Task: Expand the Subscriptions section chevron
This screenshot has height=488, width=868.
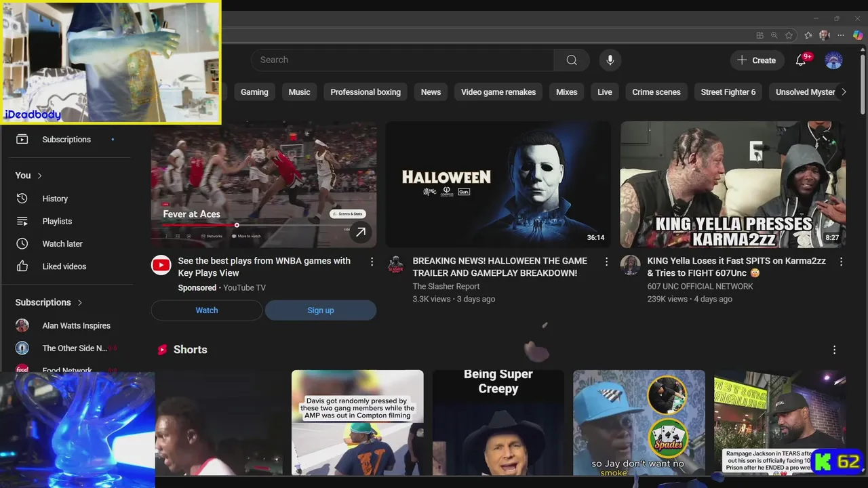Action: [x=80, y=302]
